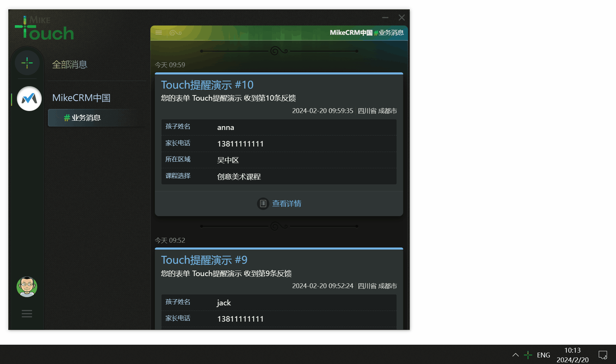The image size is (616, 364).
Task: Close the Touch window
Action: (x=402, y=17)
